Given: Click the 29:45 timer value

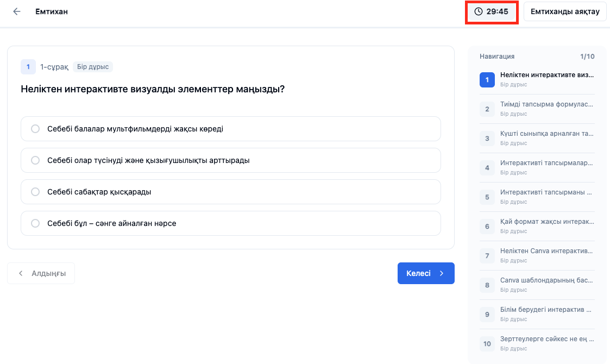Looking at the screenshot, I should click(497, 11).
